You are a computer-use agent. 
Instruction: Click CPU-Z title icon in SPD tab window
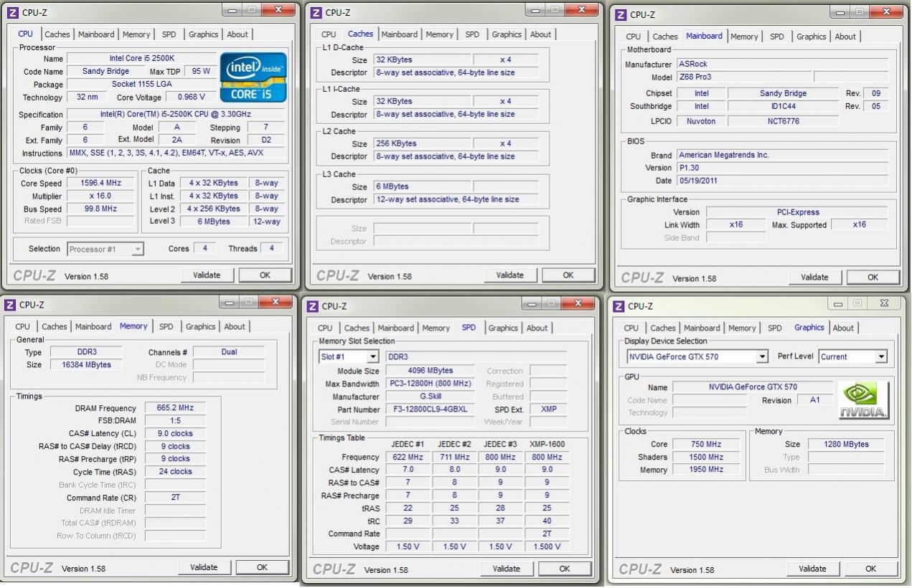pos(312,306)
